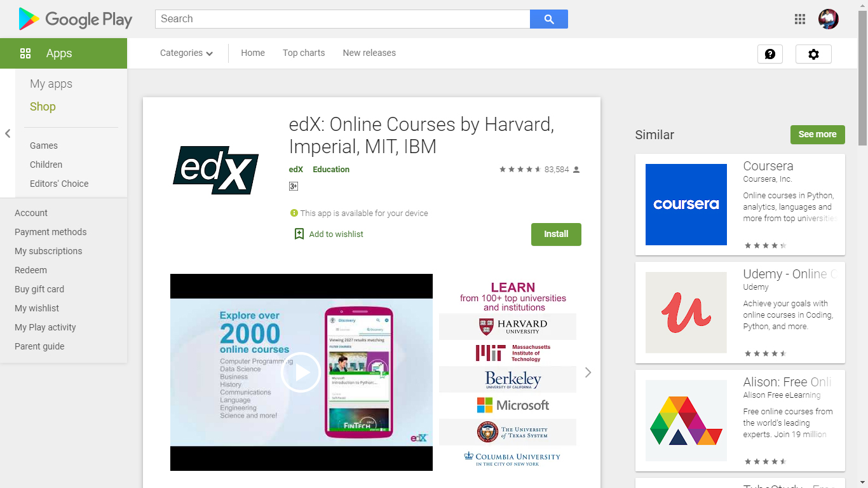The width and height of the screenshot is (868, 488).
Task: Open the Coursera app icon
Action: click(x=686, y=205)
